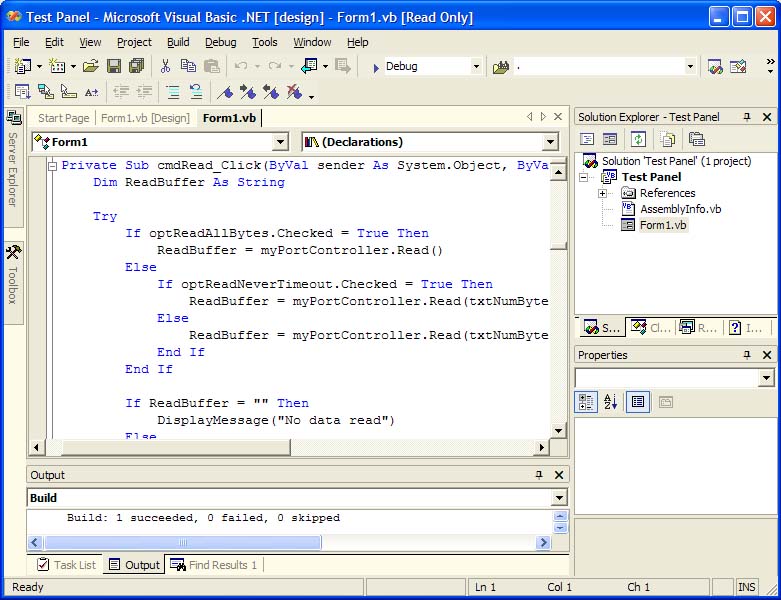
Task: Click Refresh in Solution Explorer toolbar
Action: coord(638,139)
